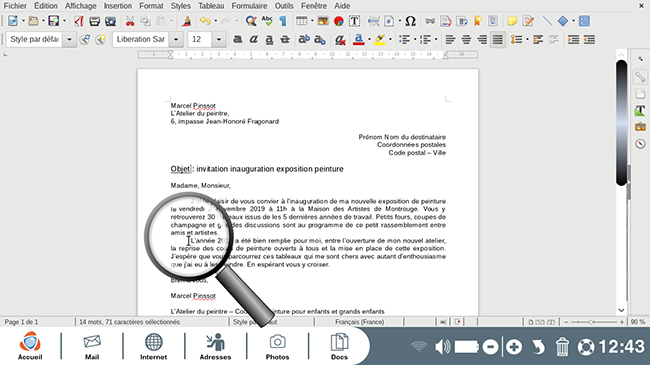This screenshot has height=365, width=650.
Task: Open the Mail application
Action: 92,347
